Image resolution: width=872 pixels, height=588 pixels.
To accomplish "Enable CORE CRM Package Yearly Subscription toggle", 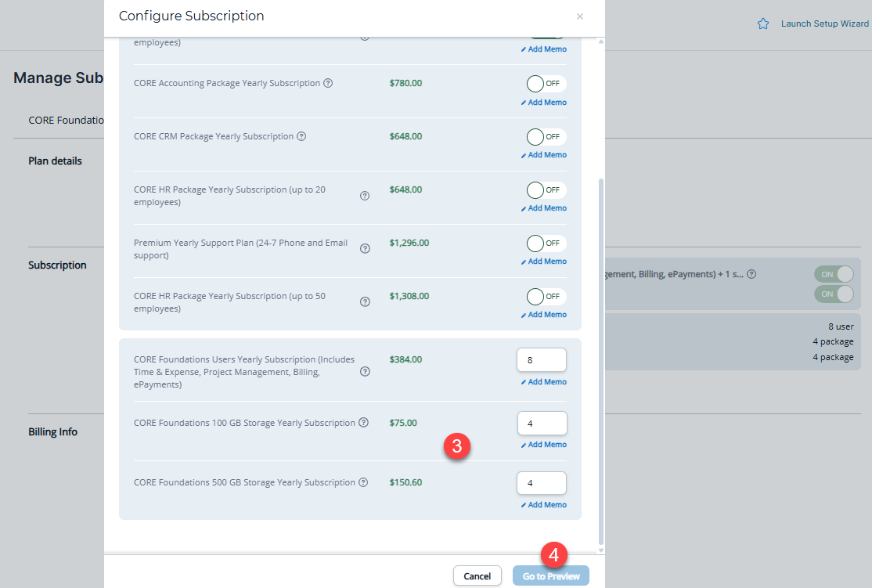I will pos(546,137).
